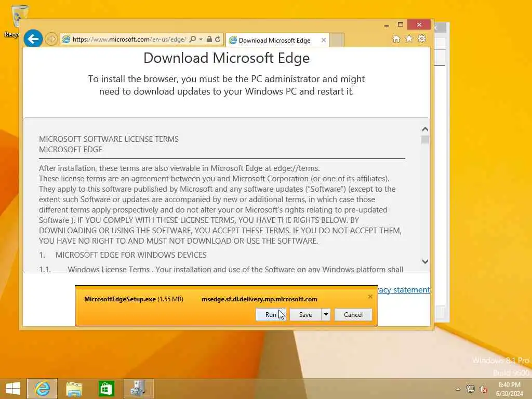The width and height of the screenshot is (532, 399).
Task: Open the privacy statement link
Action: pos(404,290)
